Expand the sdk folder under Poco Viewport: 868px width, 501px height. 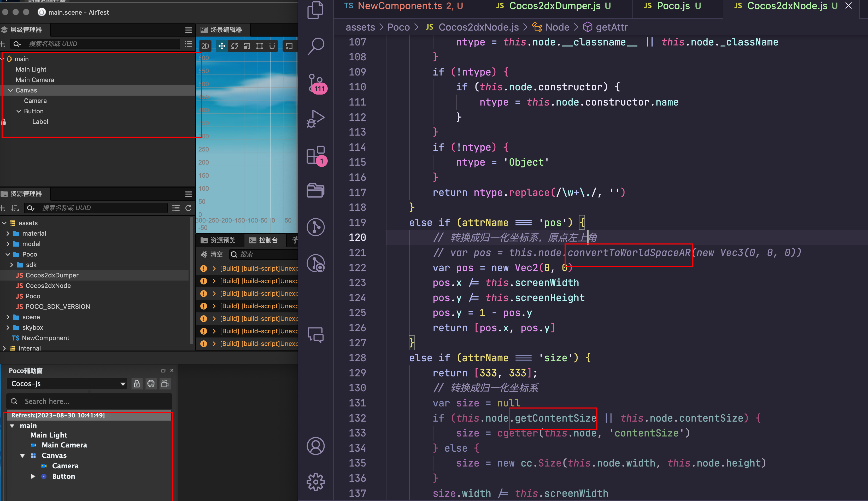click(11, 265)
